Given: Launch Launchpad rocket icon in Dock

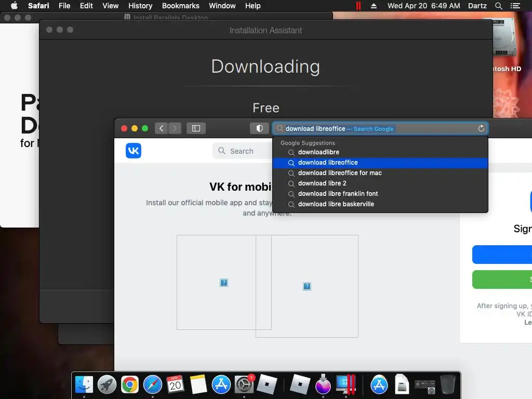Looking at the screenshot, I should click(107, 385).
